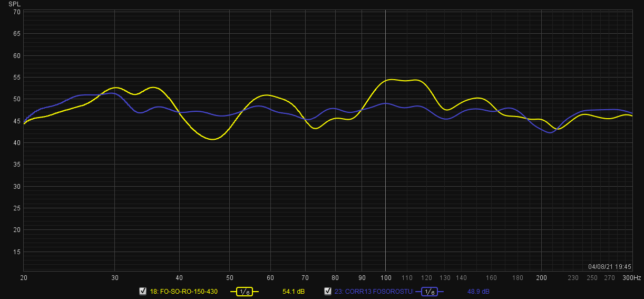Open yellow trace 1/6 smoothing selector
The height and width of the screenshot is (299, 644).
click(x=244, y=292)
